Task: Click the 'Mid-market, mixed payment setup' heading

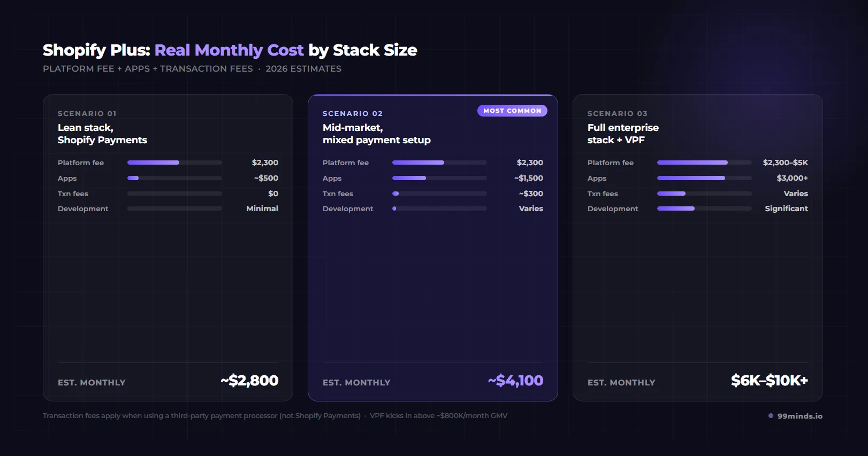Action: 376,134
